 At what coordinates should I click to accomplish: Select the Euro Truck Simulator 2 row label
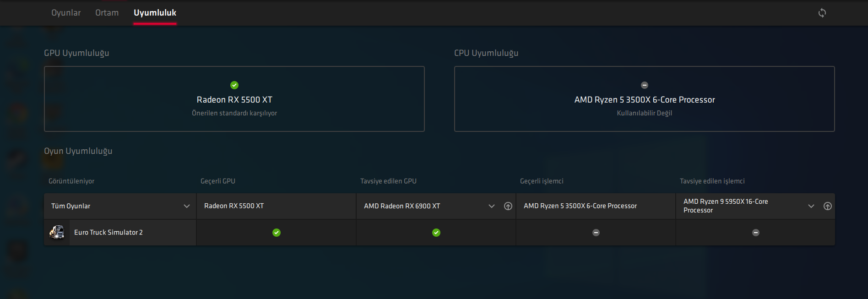(108, 233)
